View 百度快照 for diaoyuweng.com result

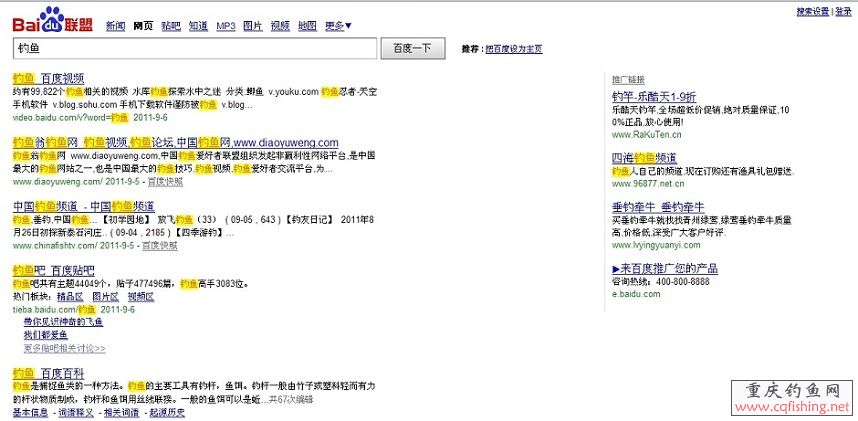click(165, 182)
